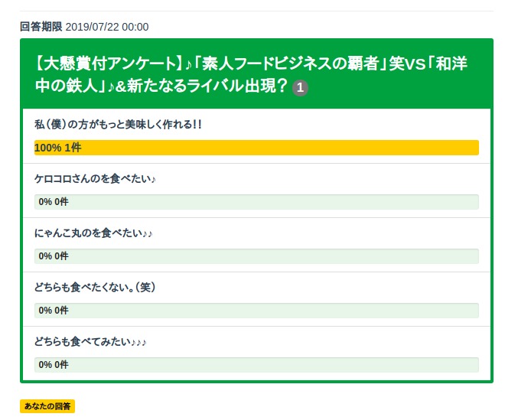The width and height of the screenshot is (505, 420).
Task: Click "0% 0件" text under にゃんこ丸のを食べたい
Action: point(54,256)
